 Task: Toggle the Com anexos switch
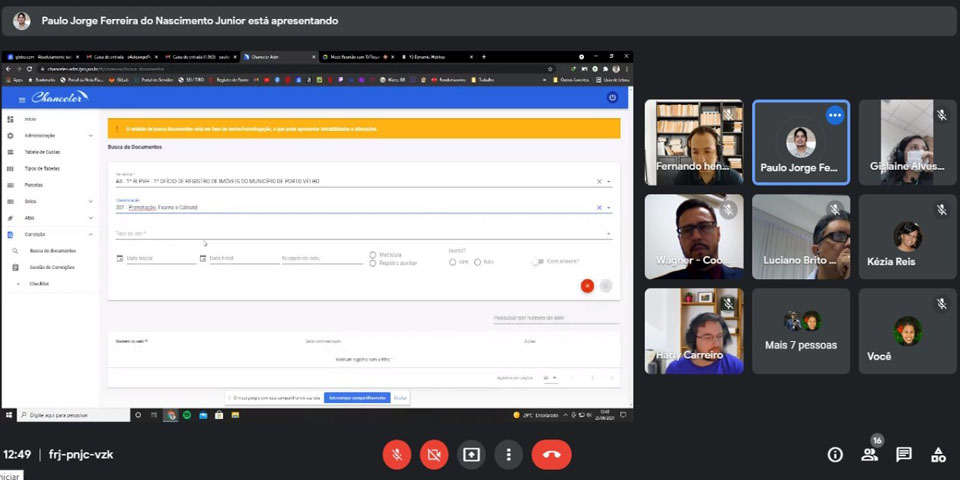tap(538, 262)
